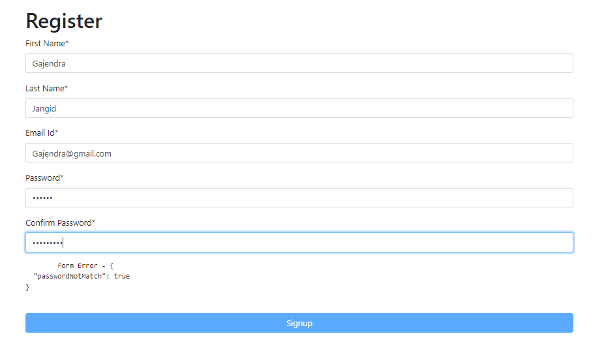606x364 pixels.
Task: Click the required asterisk beside Confirm Password
Action: (93, 222)
